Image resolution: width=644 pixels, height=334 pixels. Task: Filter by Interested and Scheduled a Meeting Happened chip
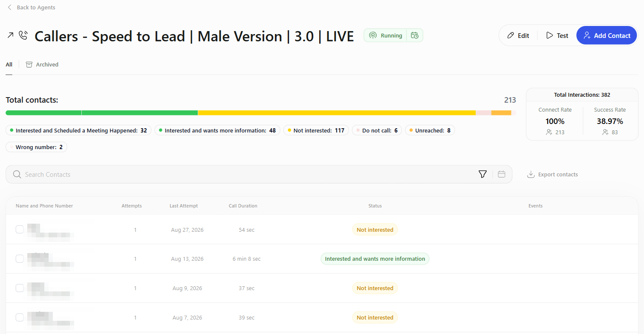click(78, 130)
